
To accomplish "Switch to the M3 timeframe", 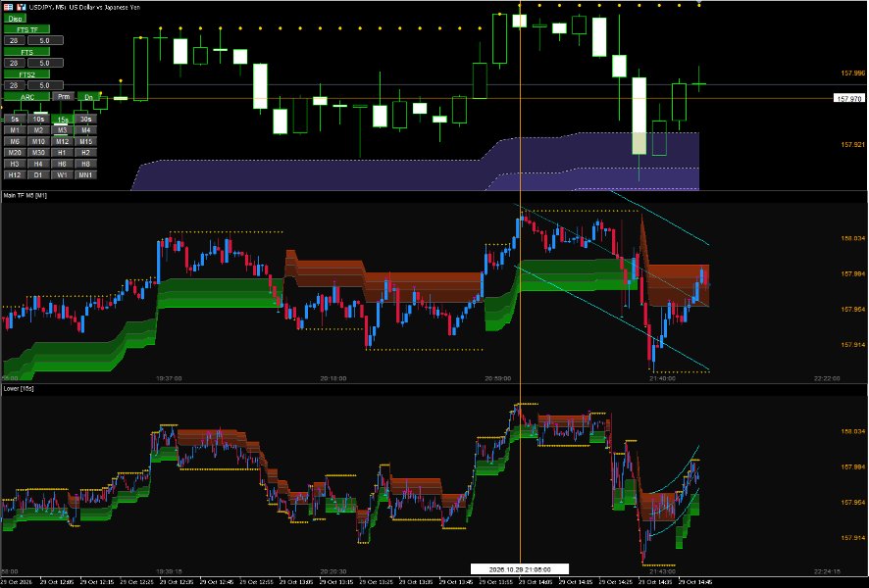I will [x=62, y=129].
